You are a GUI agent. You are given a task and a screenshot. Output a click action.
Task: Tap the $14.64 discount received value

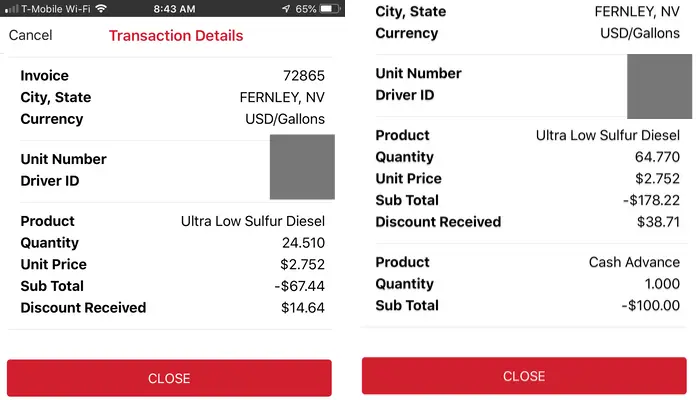pos(303,308)
